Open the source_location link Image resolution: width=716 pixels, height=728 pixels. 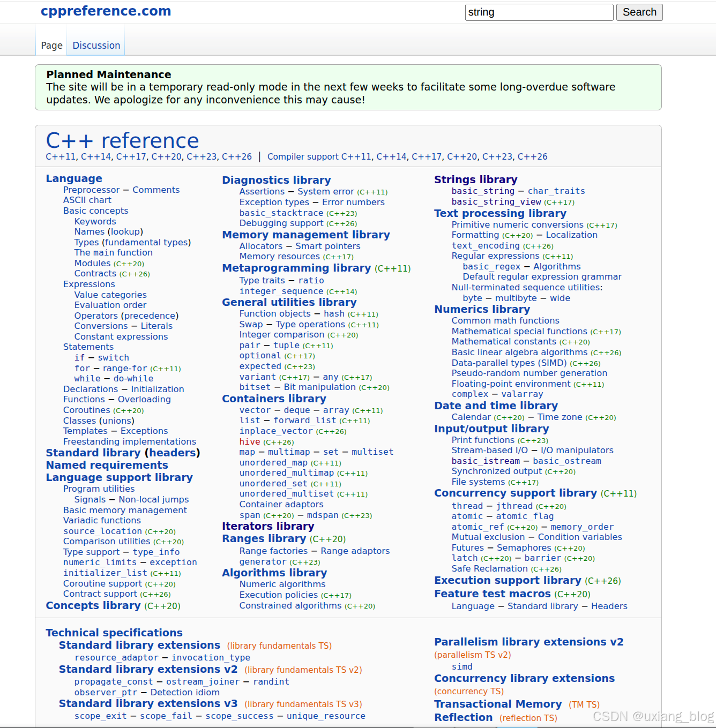tap(103, 531)
